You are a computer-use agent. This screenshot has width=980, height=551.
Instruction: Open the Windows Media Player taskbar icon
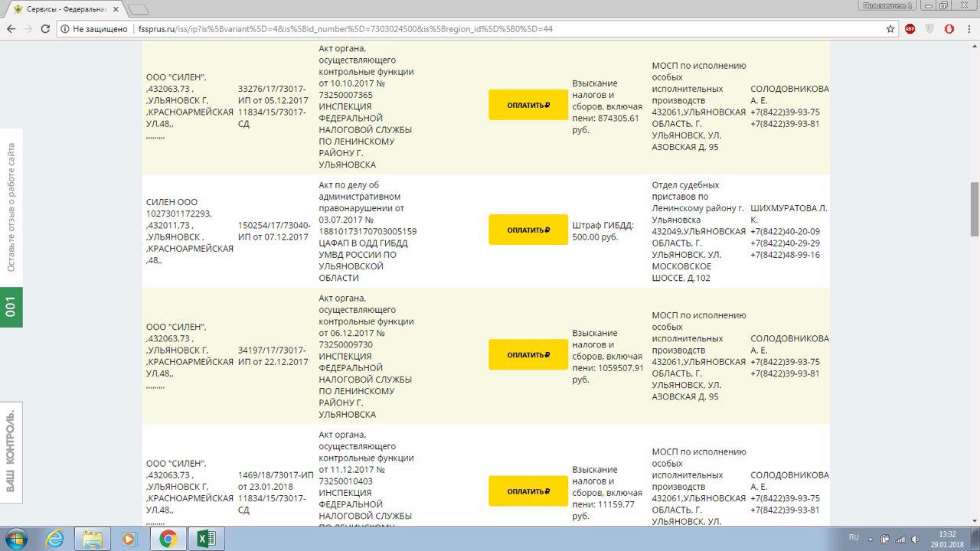pos(130,539)
